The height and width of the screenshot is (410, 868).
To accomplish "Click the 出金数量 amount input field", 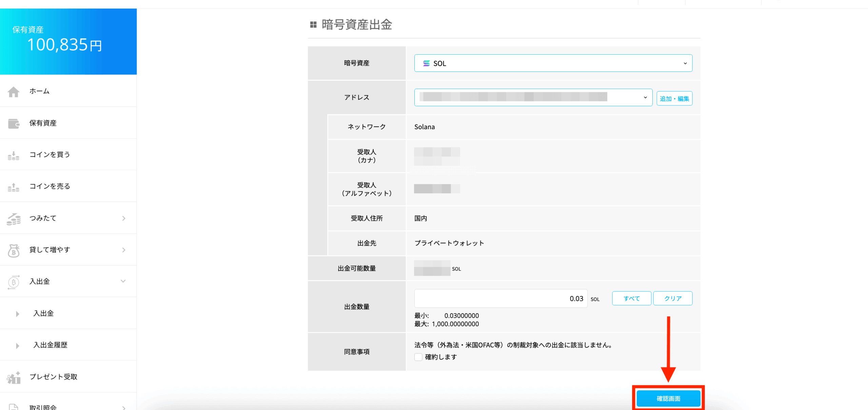I will [500, 298].
